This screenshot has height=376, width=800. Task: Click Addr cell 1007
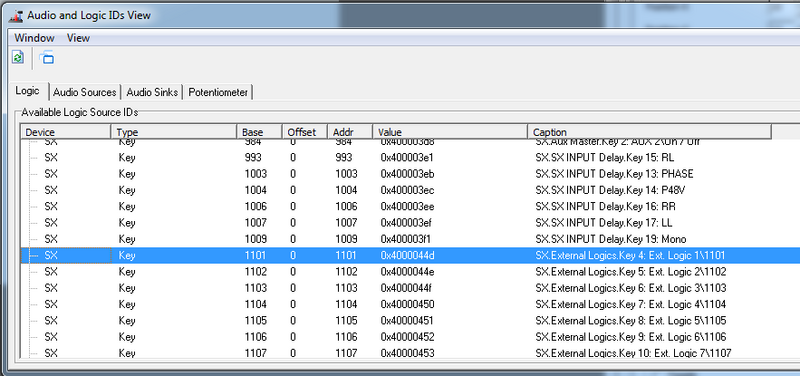tap(346, 223)
